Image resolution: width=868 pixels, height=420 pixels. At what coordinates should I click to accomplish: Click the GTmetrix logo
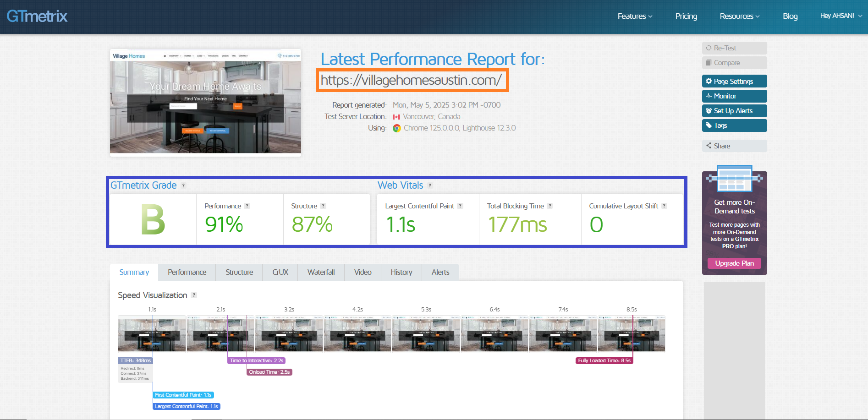coord(37,16)
